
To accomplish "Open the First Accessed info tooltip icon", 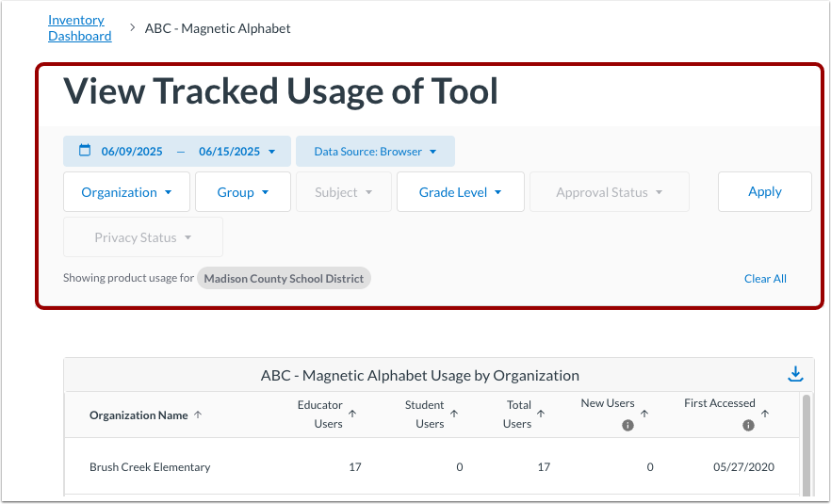I will pos(748,425).
